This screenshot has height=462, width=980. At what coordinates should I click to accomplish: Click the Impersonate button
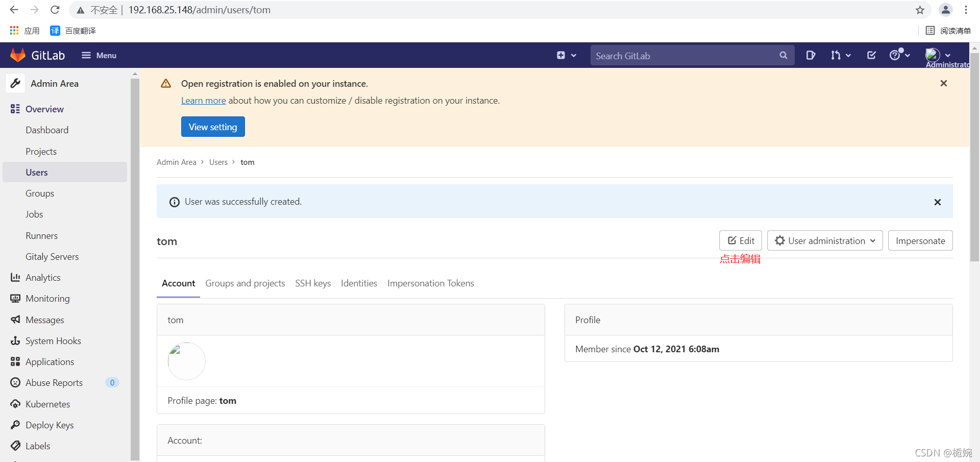(920, 240)
